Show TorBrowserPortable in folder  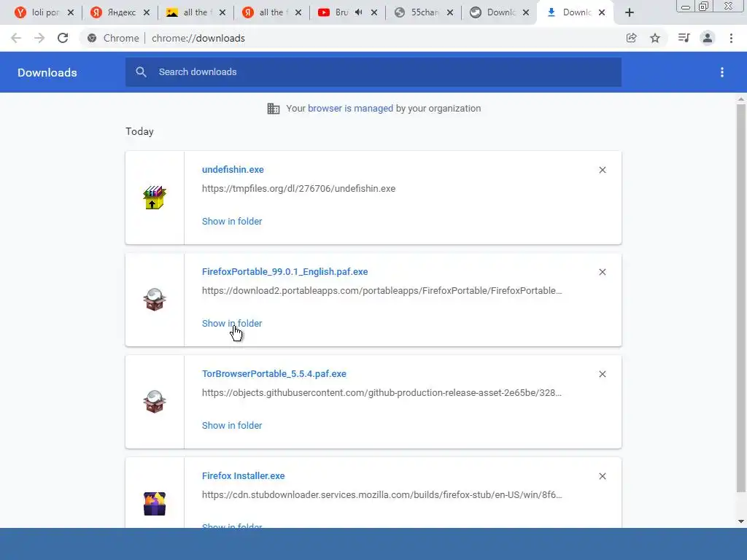click(232, 426)
